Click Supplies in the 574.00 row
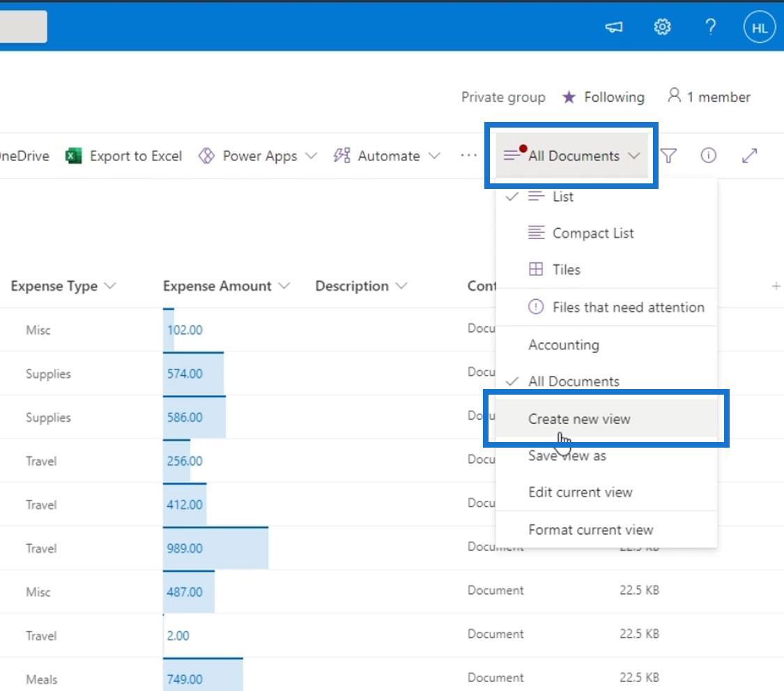Viewport: 784px width, 691px height. (x=48, y=374)
